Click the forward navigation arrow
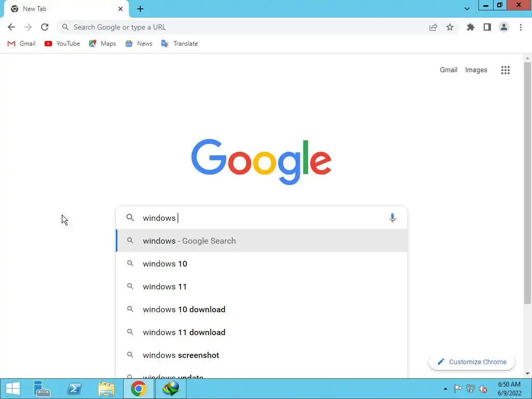Viewport: 532px width, 399px height. (x=28, y=27)
